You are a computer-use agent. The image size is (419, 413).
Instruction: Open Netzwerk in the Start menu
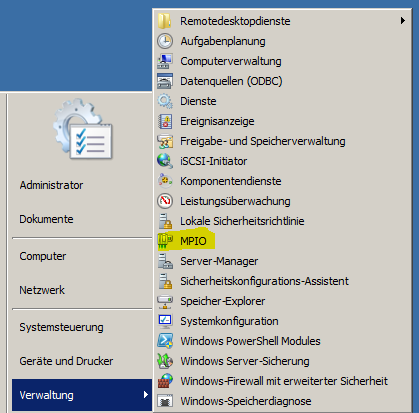(x=82, y=290)
